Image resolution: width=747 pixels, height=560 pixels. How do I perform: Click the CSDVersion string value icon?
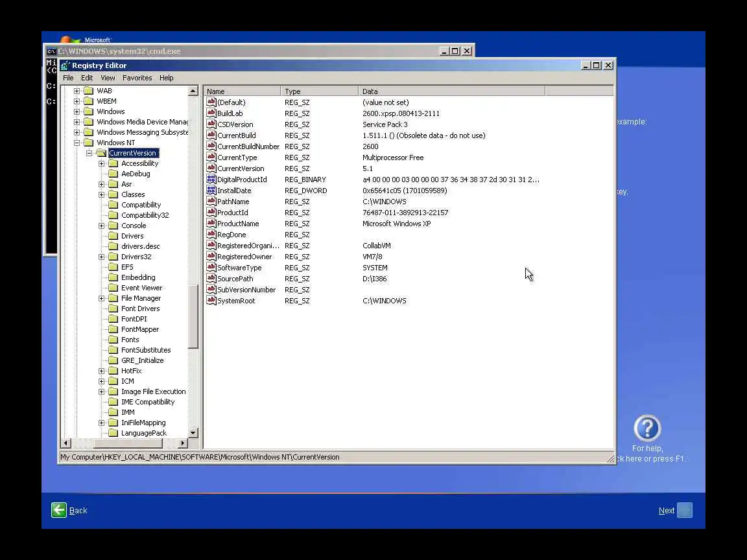[x=211, y=124]
